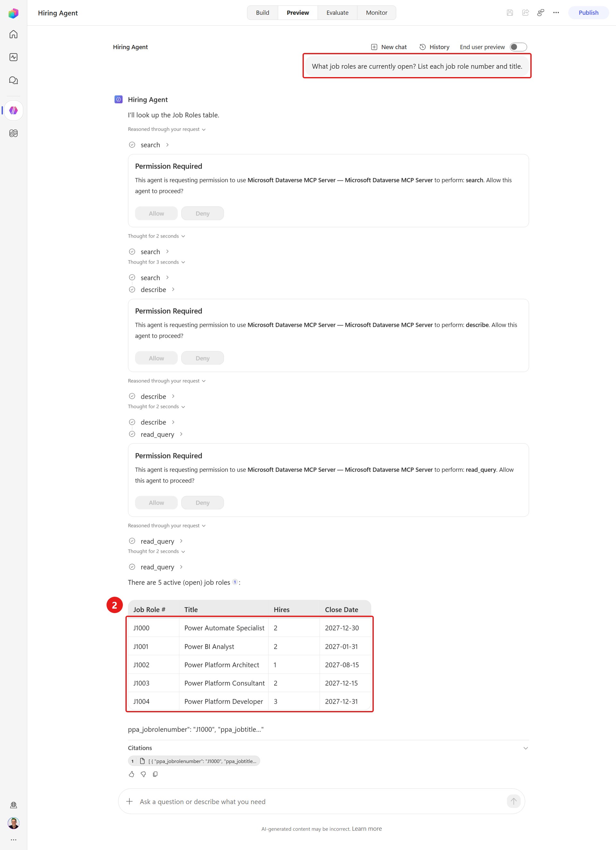Go to Home in the left sidebar

13,34
